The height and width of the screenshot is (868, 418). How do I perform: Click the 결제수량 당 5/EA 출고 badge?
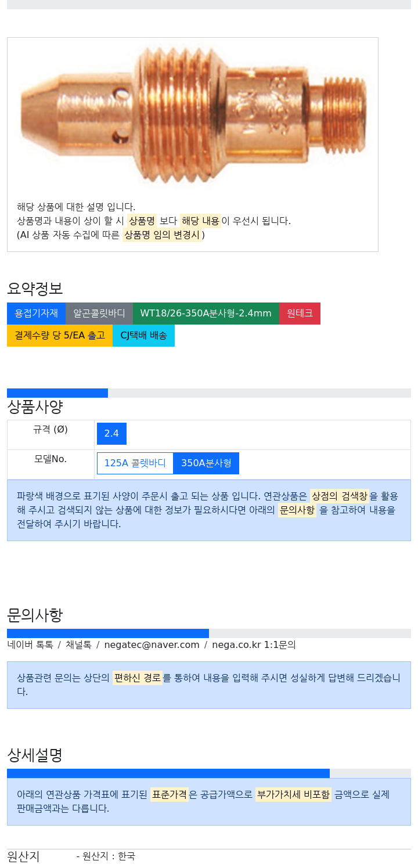pos(60,336)
